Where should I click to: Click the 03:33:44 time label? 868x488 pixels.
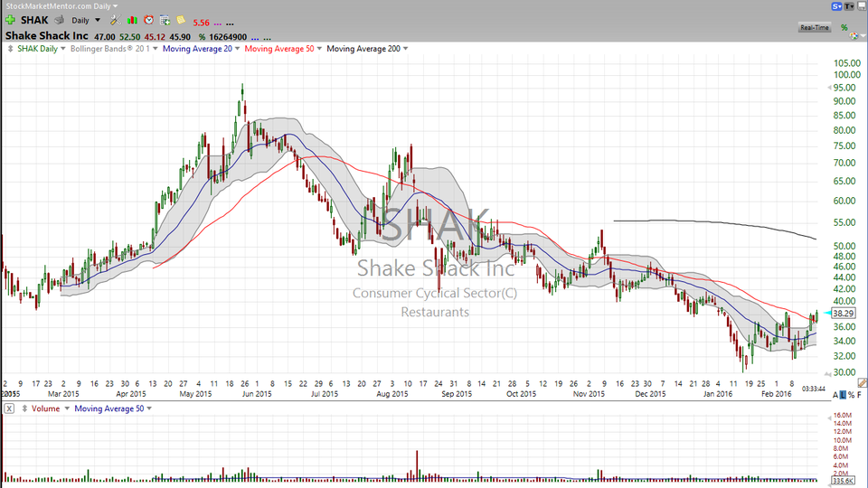tap(813, 389)
